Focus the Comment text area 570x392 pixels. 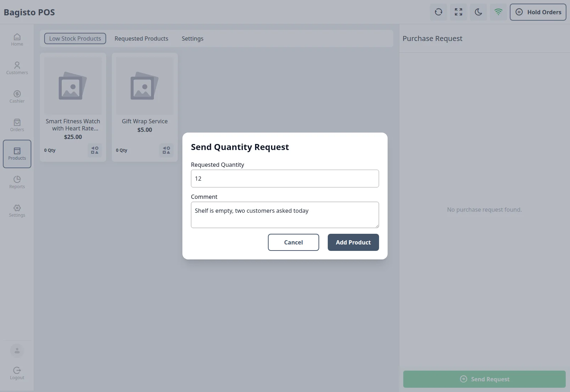coord(285,215)
